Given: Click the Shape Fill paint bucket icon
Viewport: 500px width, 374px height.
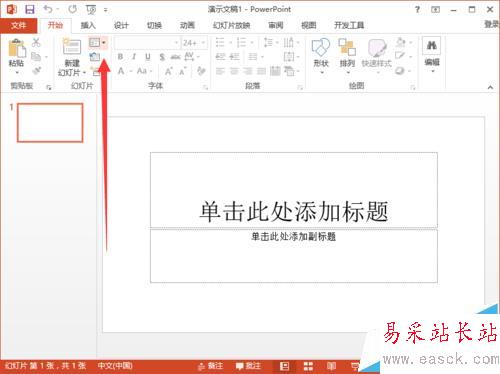Looking at the screenshot, I should [x=401, y=42].
